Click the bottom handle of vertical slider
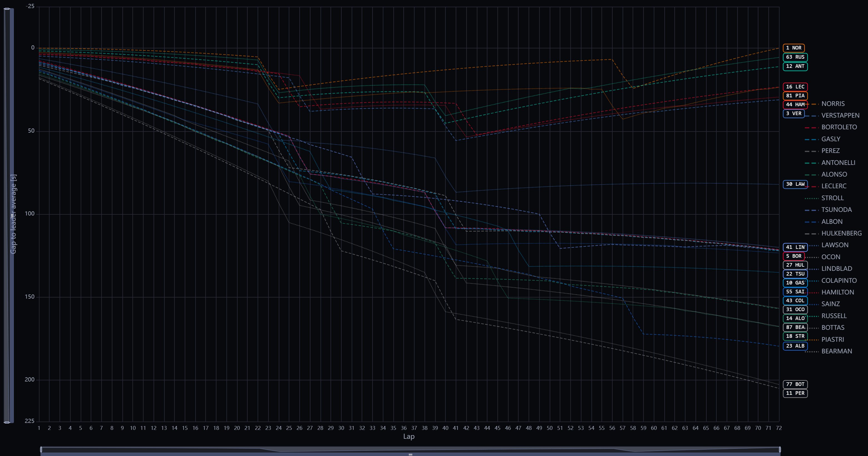Viewport: 868px width, 456px height. [7, 422]
